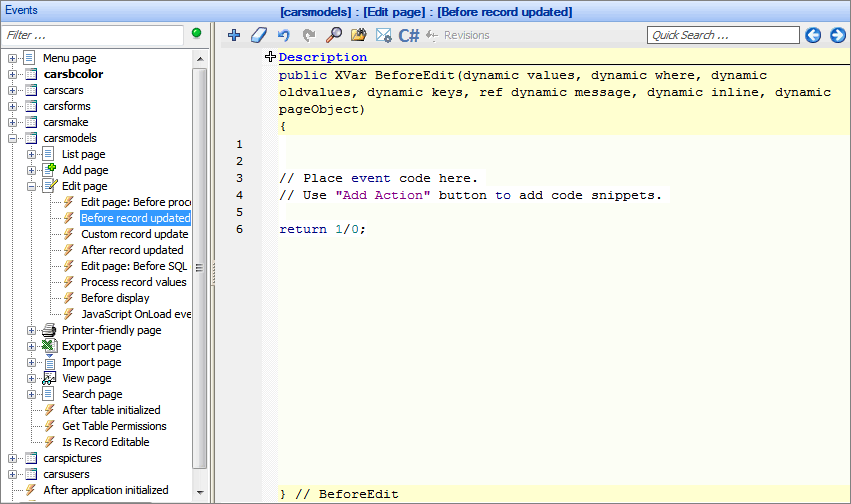Click the eraser icon in toolbar
The width and height of the screenshot is (851, 504).
tap(258, 35)
